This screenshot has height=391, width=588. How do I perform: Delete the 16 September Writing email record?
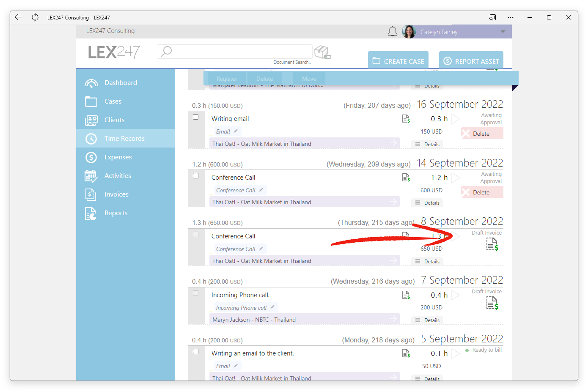[482, 134]
